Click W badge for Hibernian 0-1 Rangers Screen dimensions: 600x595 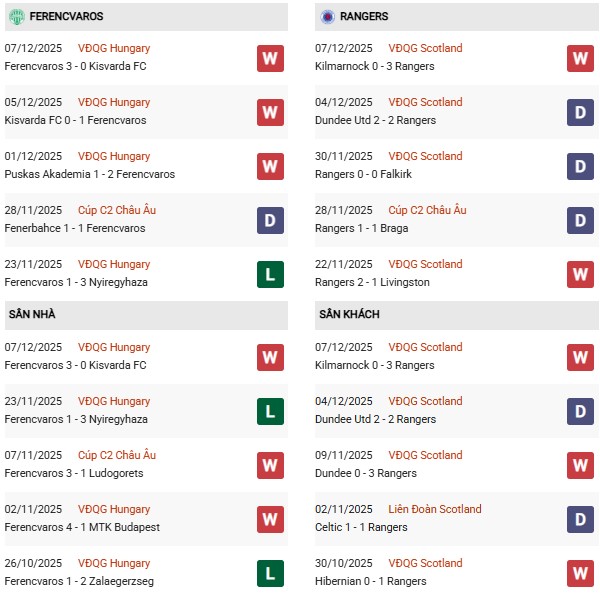click(x=580, y=573)
